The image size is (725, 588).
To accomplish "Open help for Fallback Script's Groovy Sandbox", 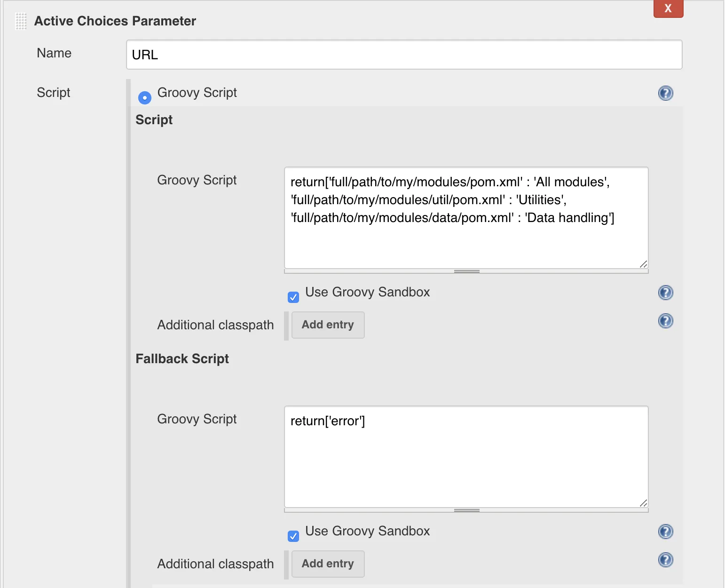I will (x=665, y=532).
